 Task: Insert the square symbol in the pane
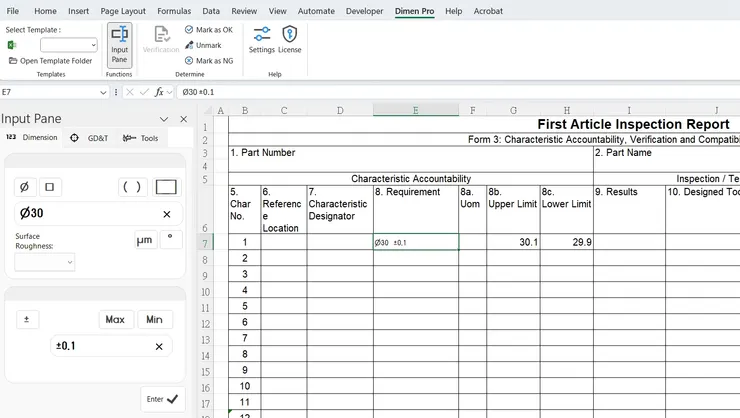point(50,187)
